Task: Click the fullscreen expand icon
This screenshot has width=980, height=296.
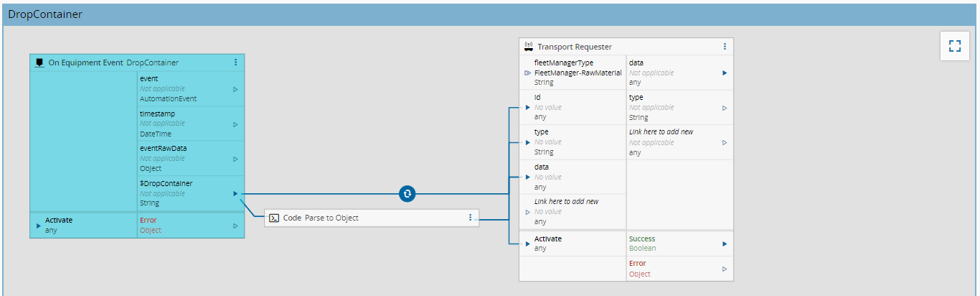Action: (954, 47)
